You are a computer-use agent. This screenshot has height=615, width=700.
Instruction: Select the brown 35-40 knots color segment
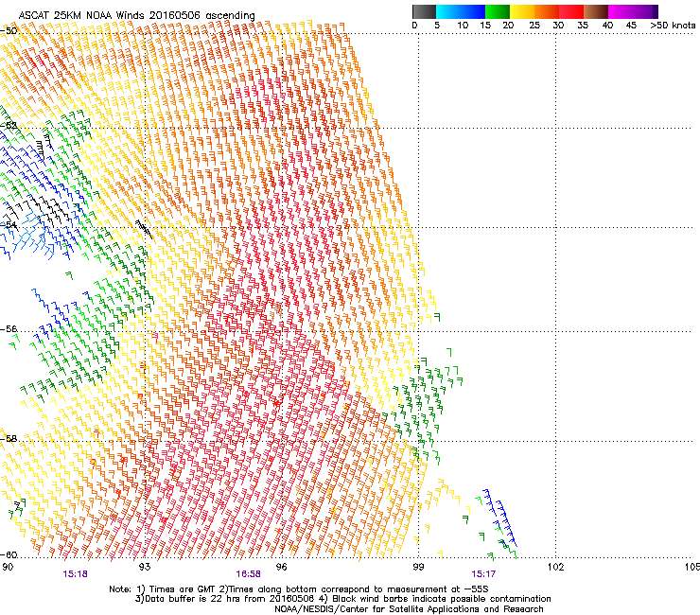coord(596,11)
